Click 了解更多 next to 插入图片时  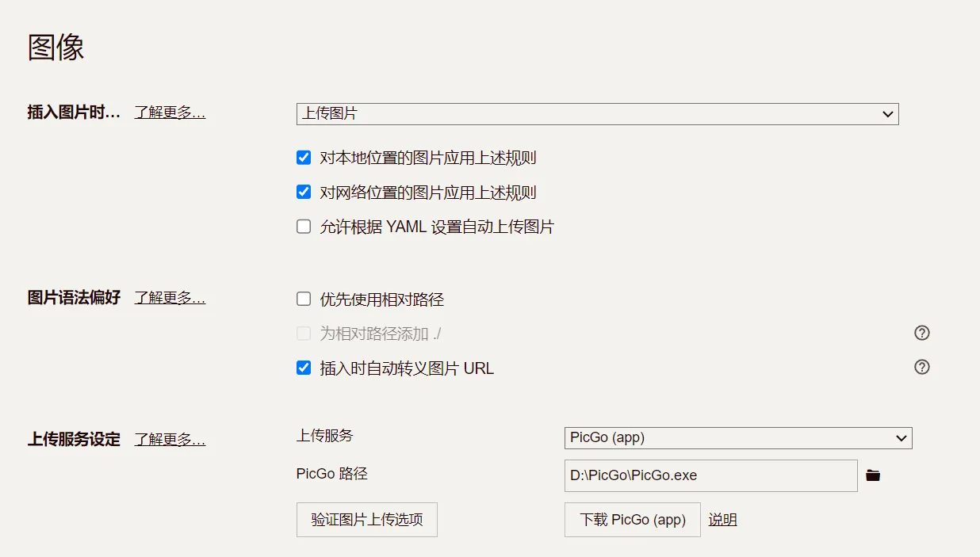169,113
